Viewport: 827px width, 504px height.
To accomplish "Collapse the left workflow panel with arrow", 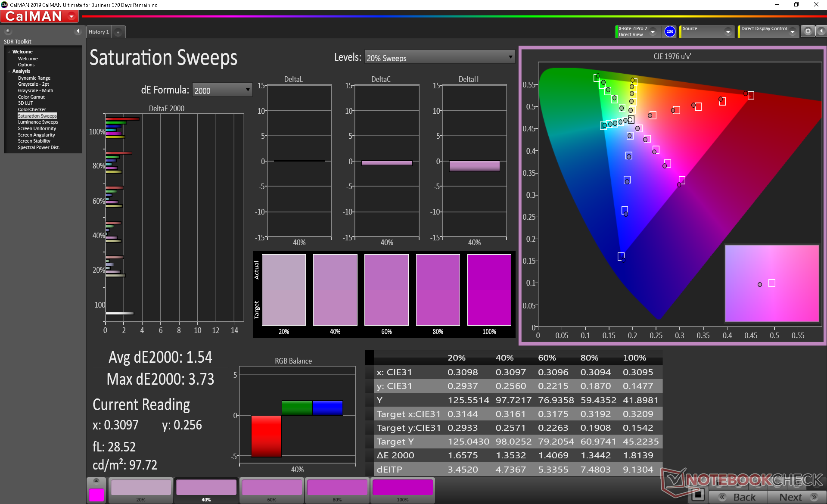I will [78, 31].
